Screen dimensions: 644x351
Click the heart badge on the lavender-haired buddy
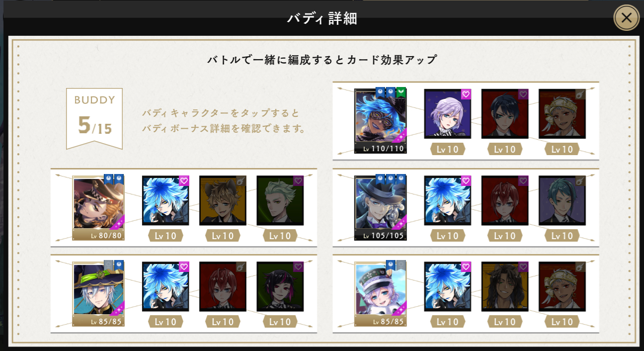pyautogui.click(x=466, y=94)
